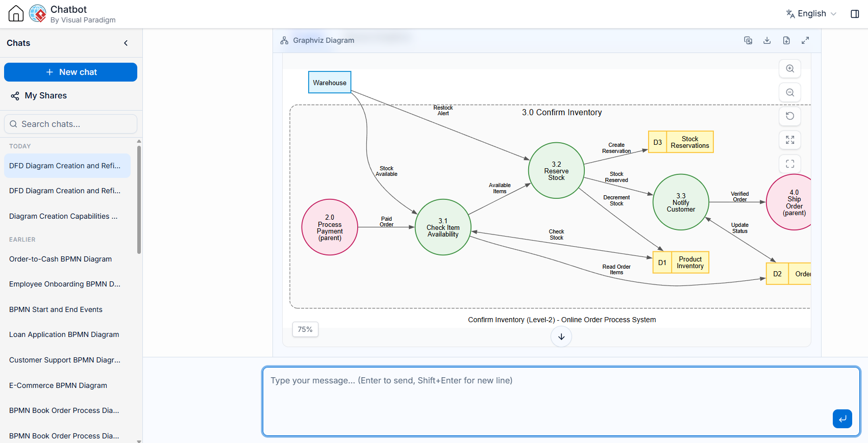Focus the Search chats field

click(x=70, y=124)
